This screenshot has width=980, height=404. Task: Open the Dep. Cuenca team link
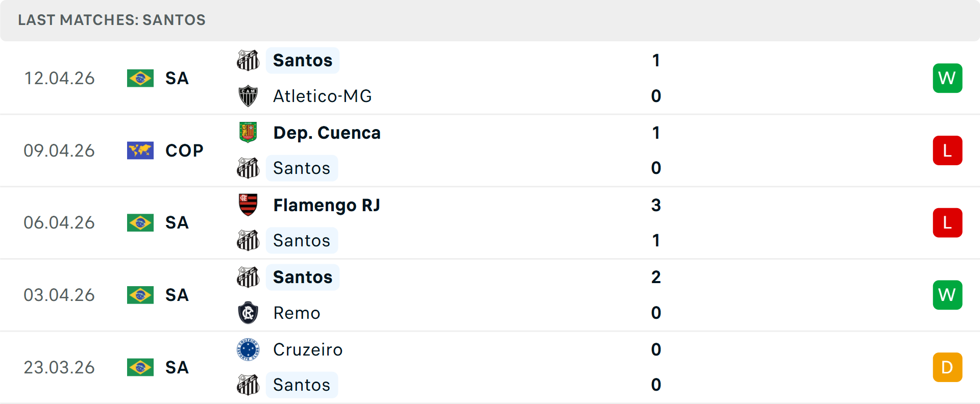tap(327, 133)
